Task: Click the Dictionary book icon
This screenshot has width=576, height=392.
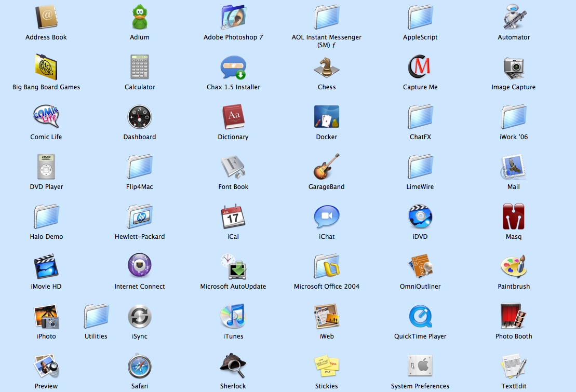Action: click(x=233, y=117)
